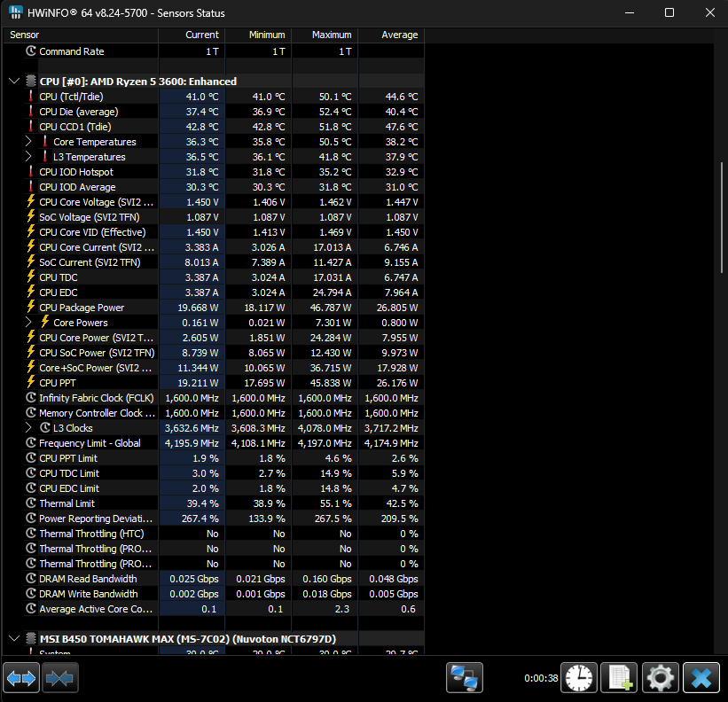728x702 pixels.
Task: Click the 4,195.9 MHz frequency limit value
Action: [x=192, y=443]
